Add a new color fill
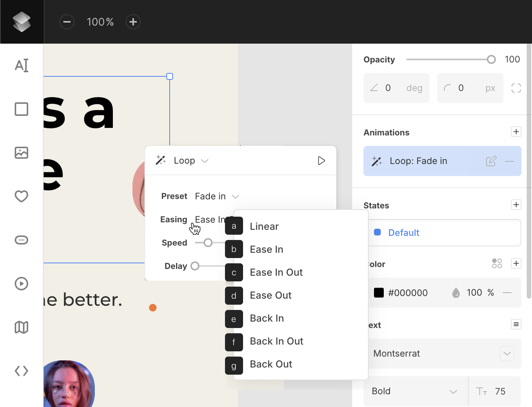The width and height of the screenshot is (532, 407). tap(516, 263)
